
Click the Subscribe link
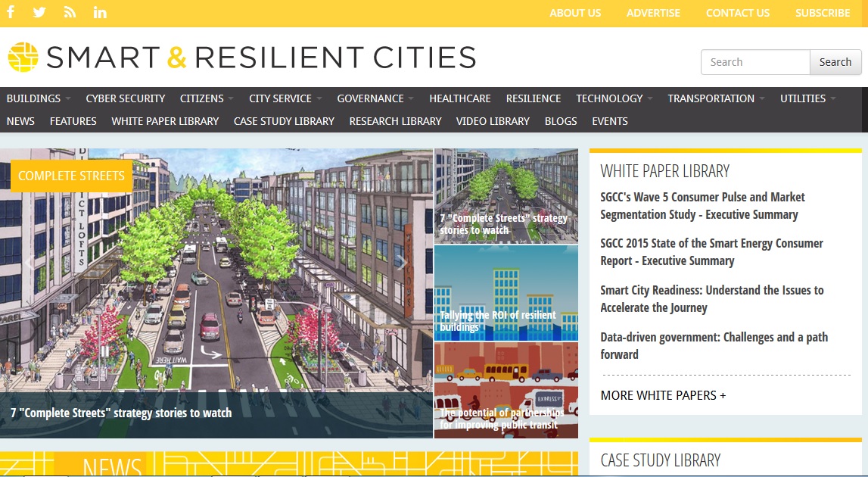pos(823,13)
